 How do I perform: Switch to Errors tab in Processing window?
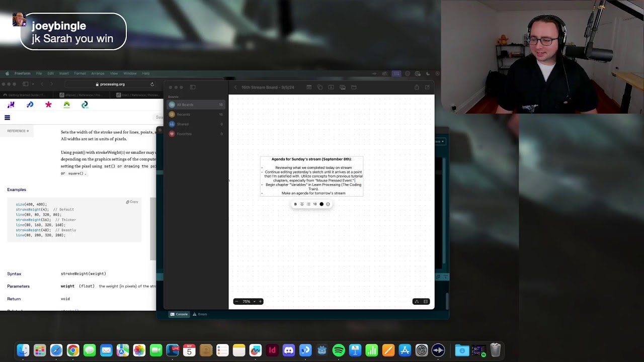click(200, 314)
